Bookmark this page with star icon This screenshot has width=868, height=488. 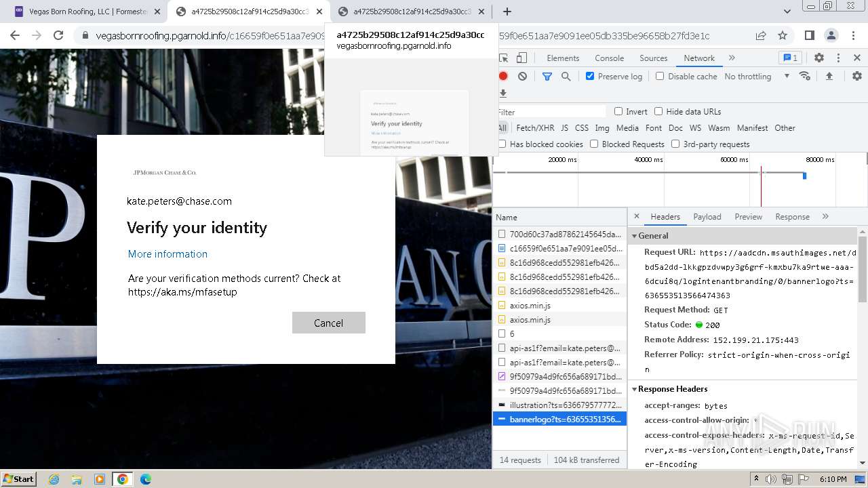783,36
